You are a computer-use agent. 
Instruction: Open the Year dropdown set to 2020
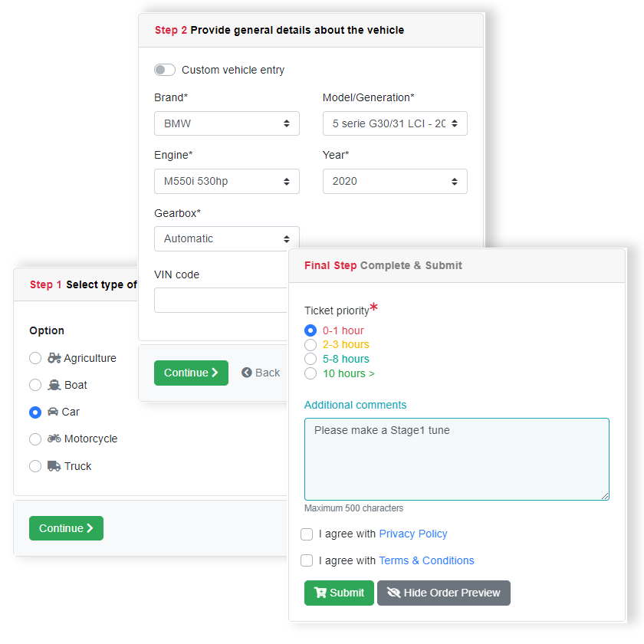[x=394, y=181]
